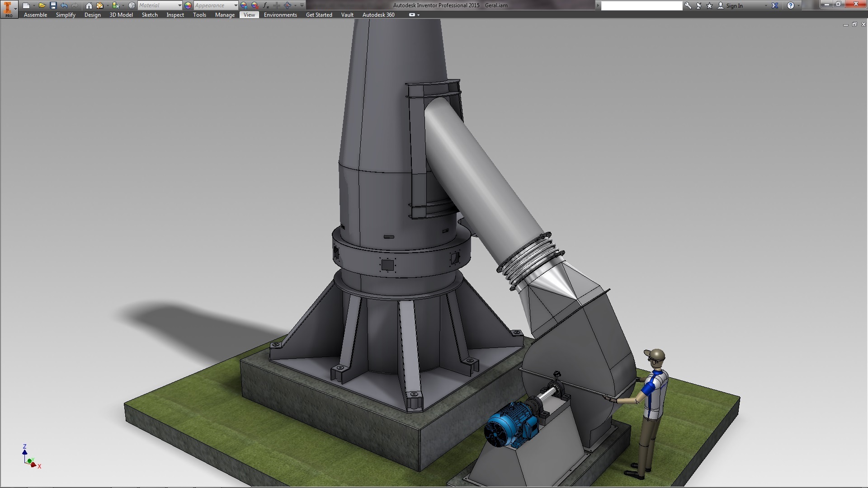Open the Inventor application menu button
868x488 pixels.
coord(9,9)
